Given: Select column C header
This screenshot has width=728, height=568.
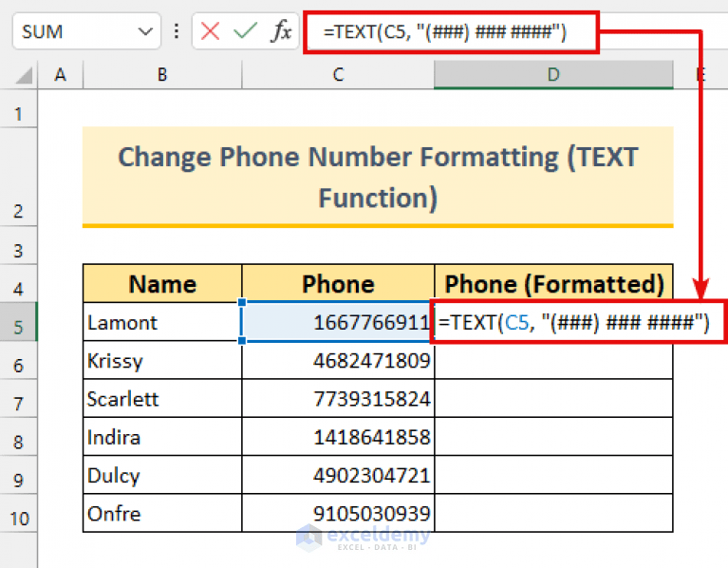Looking at the screenshot, I should tap(338, 75).
